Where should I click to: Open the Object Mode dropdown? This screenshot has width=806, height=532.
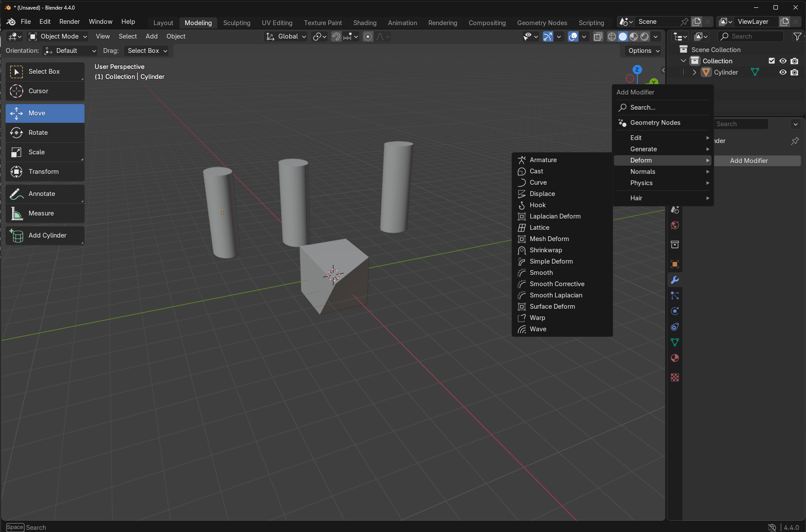coord(58,37)
